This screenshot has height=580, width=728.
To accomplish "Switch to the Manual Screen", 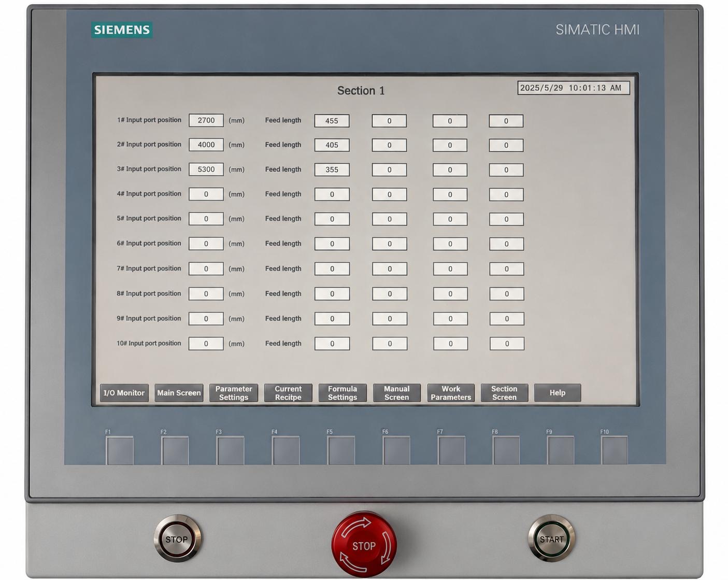I will [397, 393].
